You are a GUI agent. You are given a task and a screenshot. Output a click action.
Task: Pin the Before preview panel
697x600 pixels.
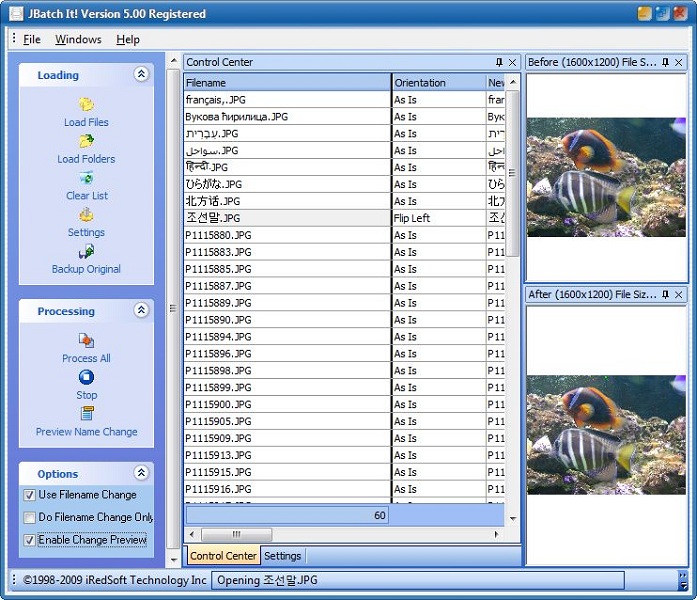(x=665, y=62)
